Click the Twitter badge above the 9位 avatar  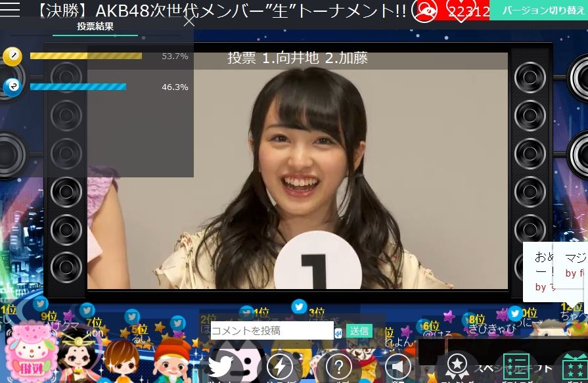click(41, 303)
